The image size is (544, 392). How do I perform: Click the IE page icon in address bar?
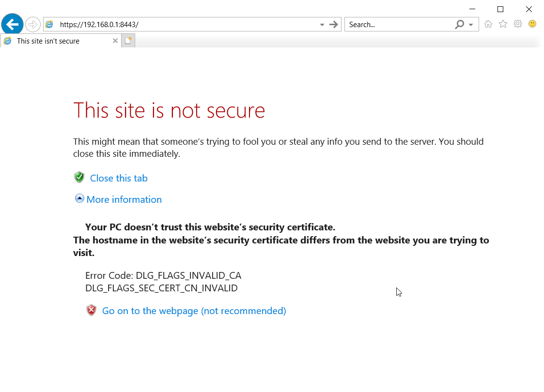pos(49,25)
